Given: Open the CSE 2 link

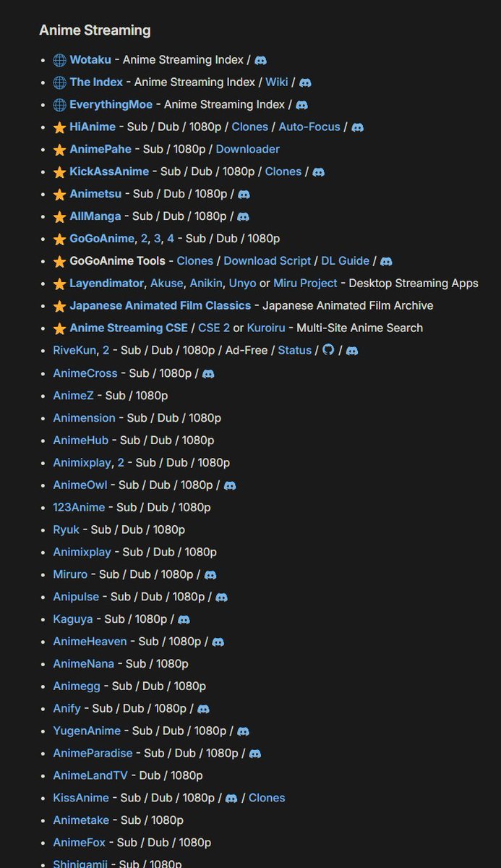Looking at the screenshot, I should click(214, 328).
